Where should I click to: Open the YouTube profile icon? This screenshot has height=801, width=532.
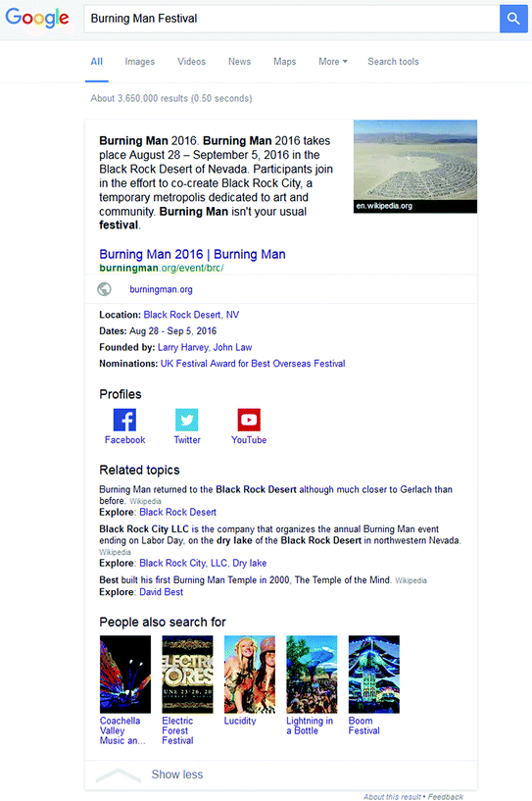(249, 420)
